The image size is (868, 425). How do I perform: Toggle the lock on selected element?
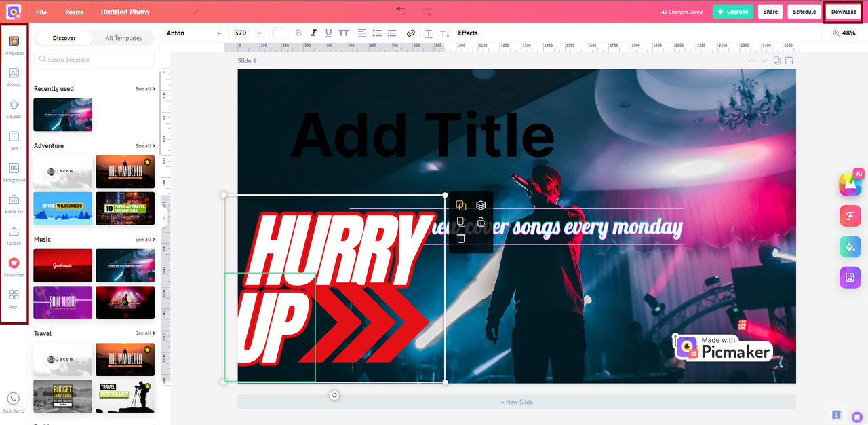click(x=481, y=221)
